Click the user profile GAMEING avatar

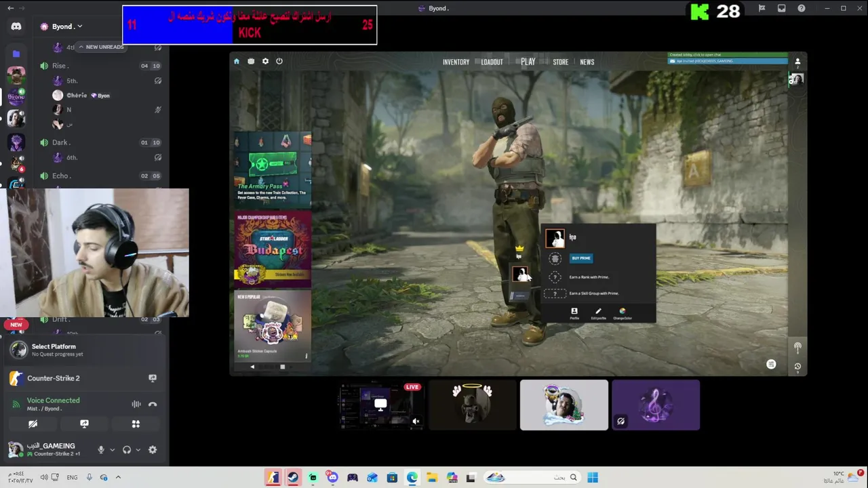15,449
